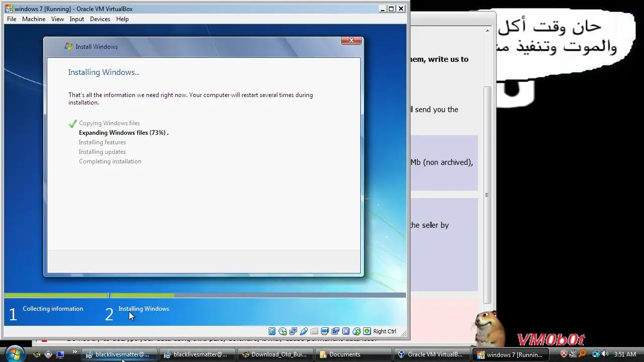Click the optical disc indicator icon
644x362 pixels.
coord(283,331)
